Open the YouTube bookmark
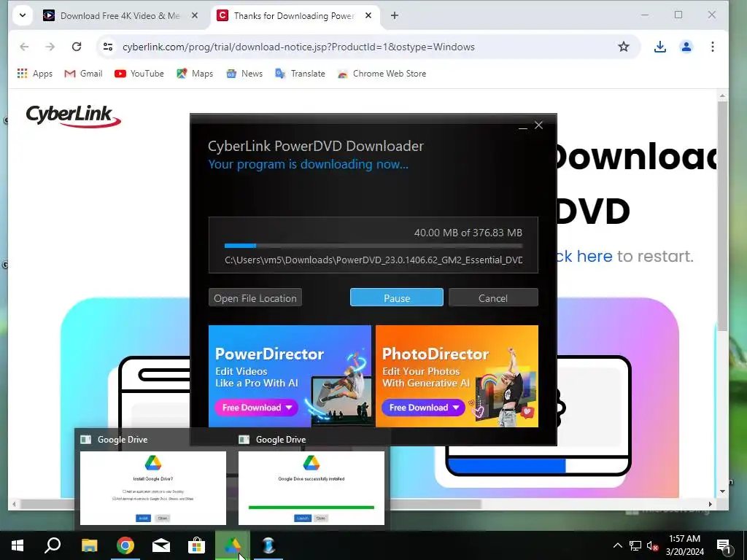Viewport: 747px width, 560px height. coord(139,74)
